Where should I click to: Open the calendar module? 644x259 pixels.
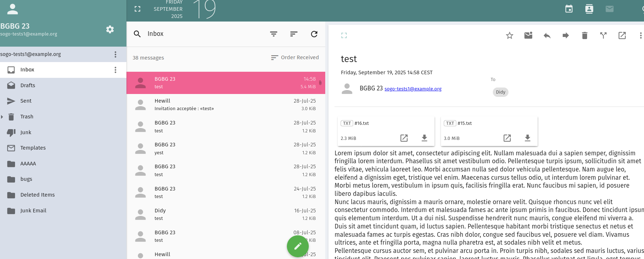tap(569, 9)
